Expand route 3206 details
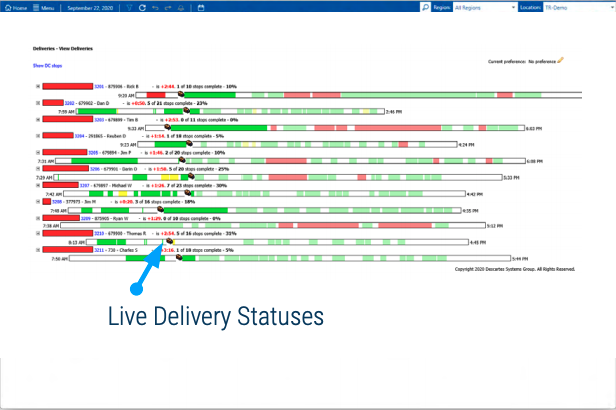616x410 pixels. click(38, 168)
